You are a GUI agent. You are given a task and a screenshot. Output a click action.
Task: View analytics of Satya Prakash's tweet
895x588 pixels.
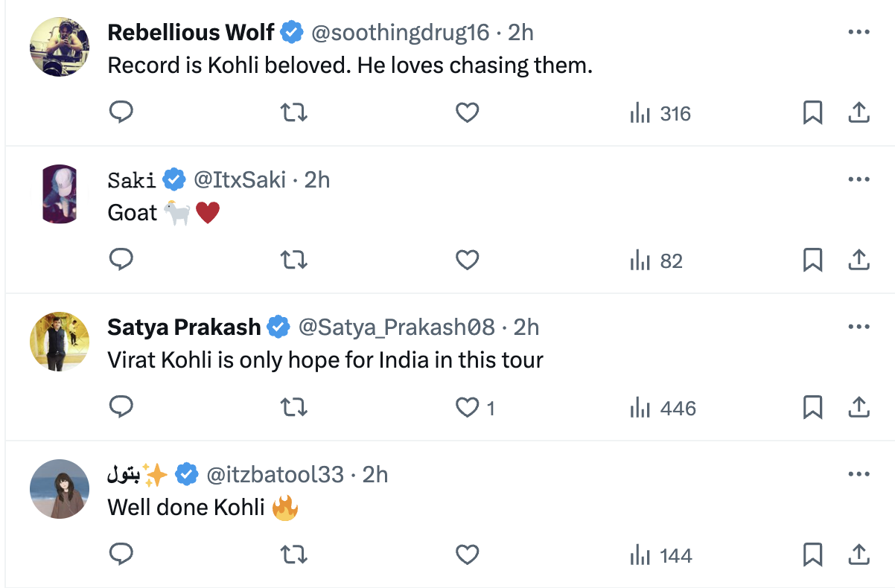click(663, 408)
